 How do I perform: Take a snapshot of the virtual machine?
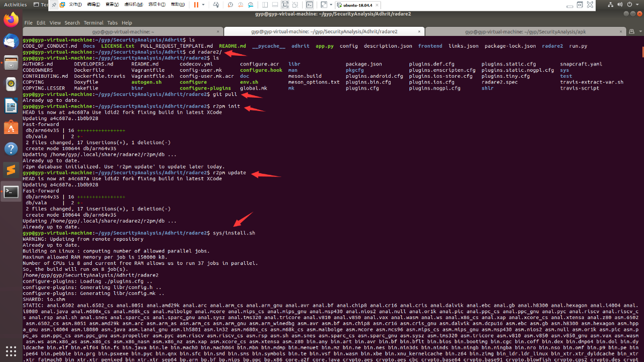pyautogui.click(x=230, y=4)
